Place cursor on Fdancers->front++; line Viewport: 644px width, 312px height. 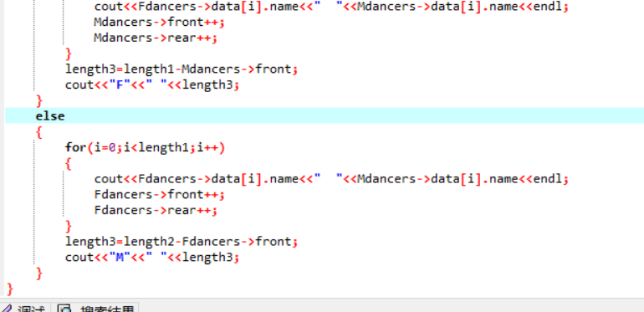(159, 194)
